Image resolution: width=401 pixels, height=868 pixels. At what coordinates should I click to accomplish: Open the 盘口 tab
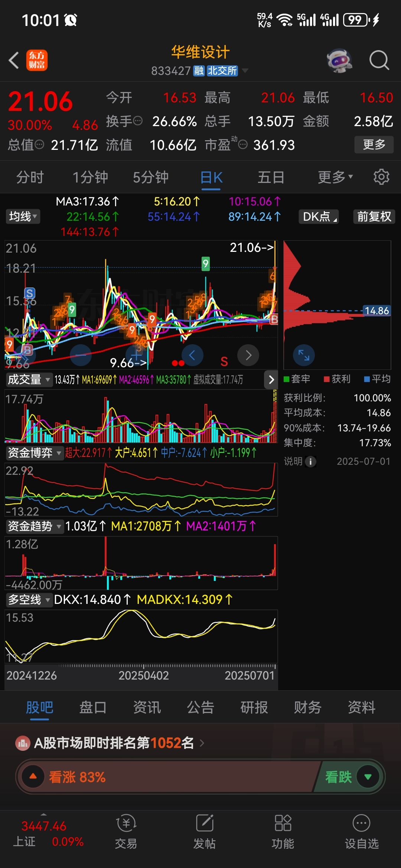[x=93, y=707]
